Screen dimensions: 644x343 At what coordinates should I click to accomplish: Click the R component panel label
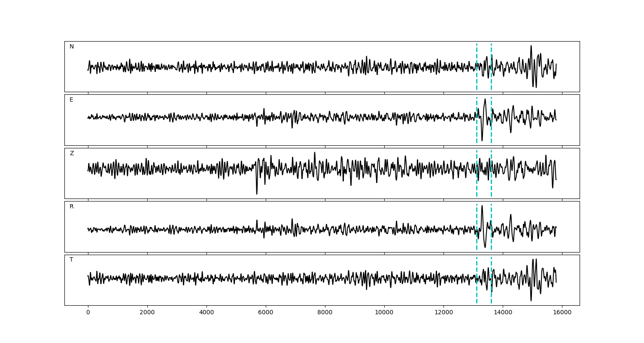[x=72, y=207]
